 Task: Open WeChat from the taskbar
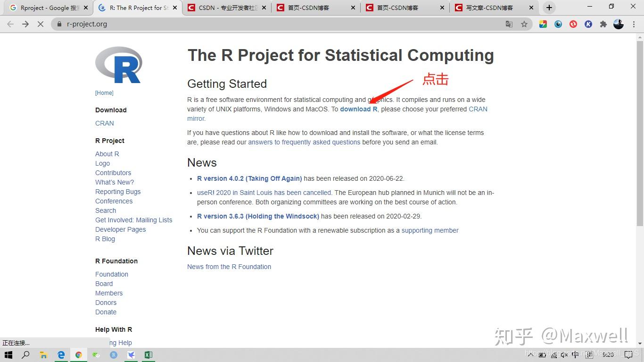click(96, 355)
